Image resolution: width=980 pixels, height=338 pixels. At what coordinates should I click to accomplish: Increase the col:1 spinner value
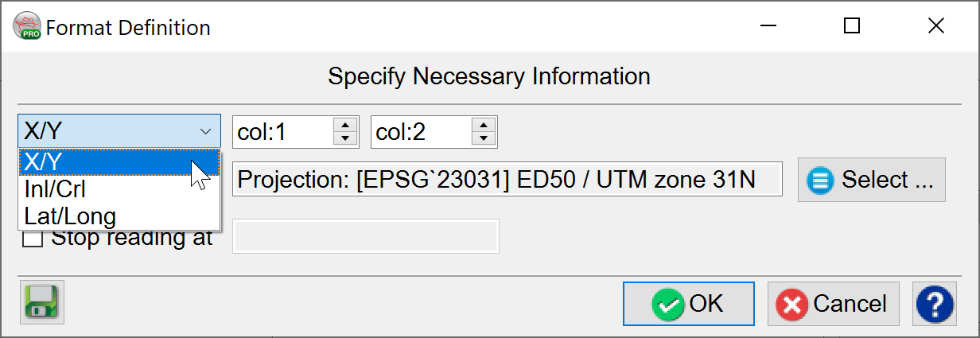(x=344, y=125)
